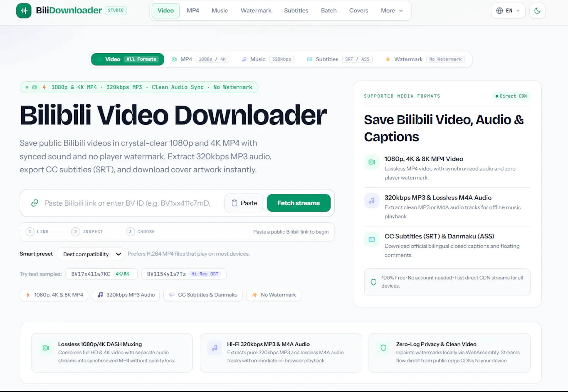The width and height of the screenshot is (568, 392).
Task: Click step 1 LINK indicator
Action: pos(37,232)
